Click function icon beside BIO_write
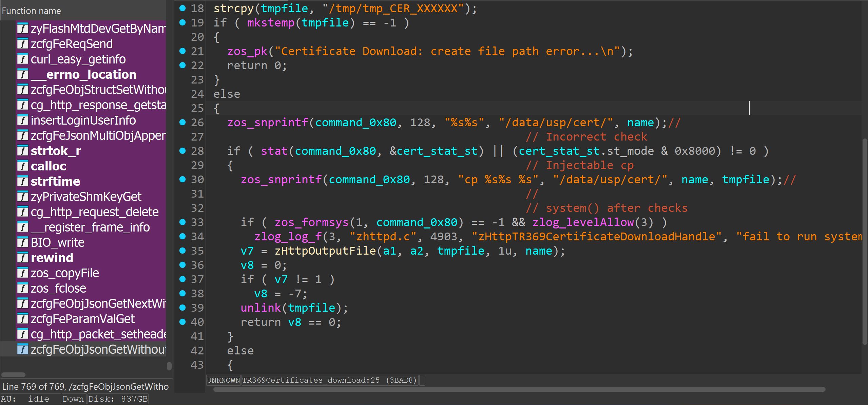Screen dimensions: 868x405 22,242
